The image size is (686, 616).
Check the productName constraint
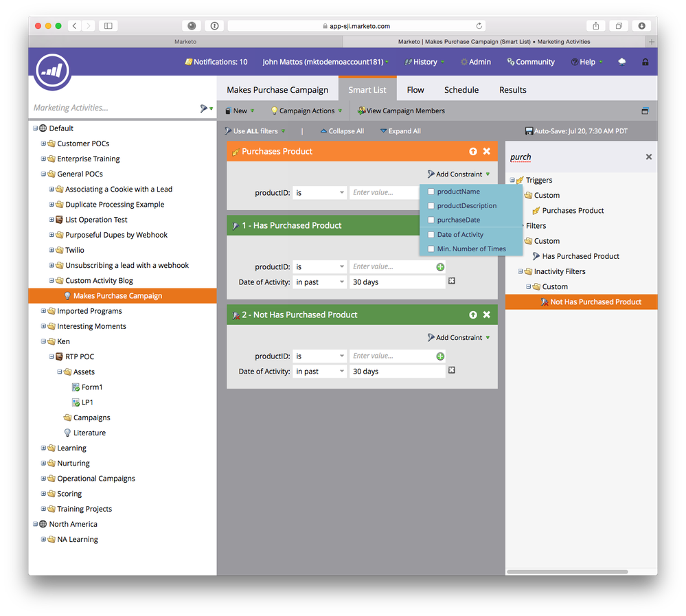(431, 192)
